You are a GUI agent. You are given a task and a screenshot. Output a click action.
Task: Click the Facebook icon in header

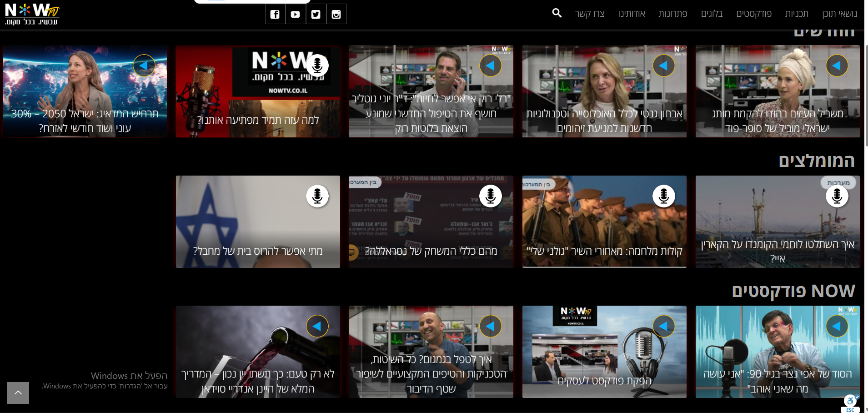tap(275, 14)
